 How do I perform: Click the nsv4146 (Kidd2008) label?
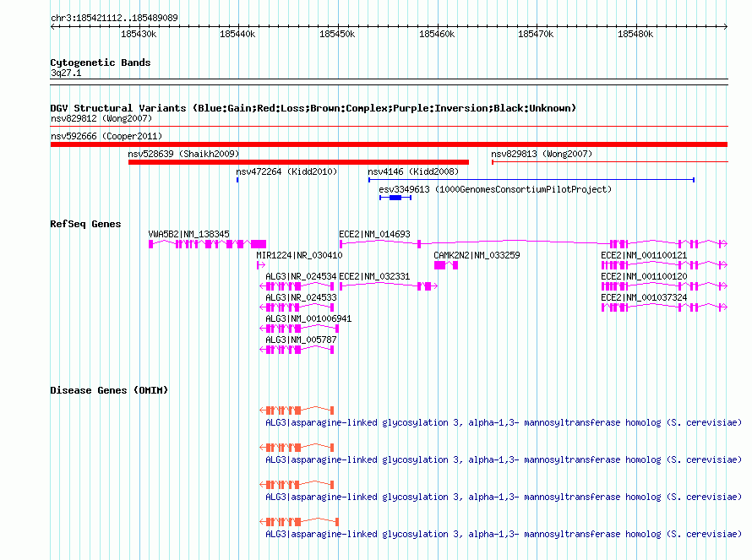(413, 171)
